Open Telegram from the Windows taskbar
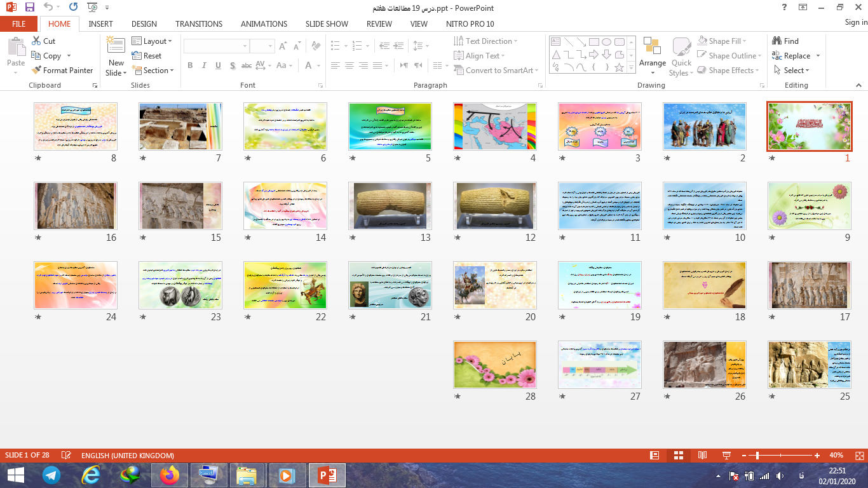This screenshot has width=868, height=488. (x=51, y=475)
